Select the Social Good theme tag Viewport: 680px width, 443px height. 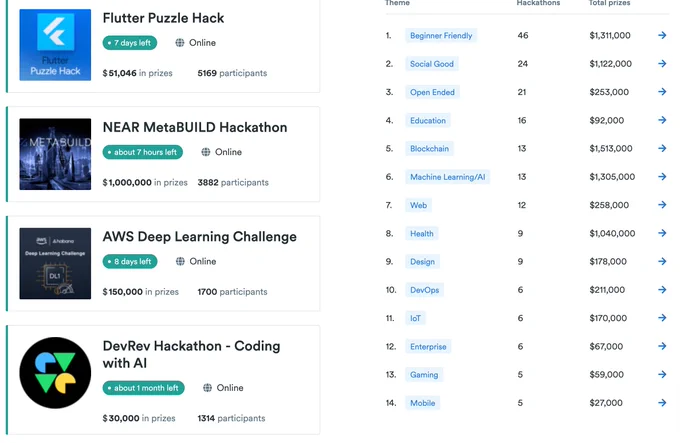pos(432,64)
